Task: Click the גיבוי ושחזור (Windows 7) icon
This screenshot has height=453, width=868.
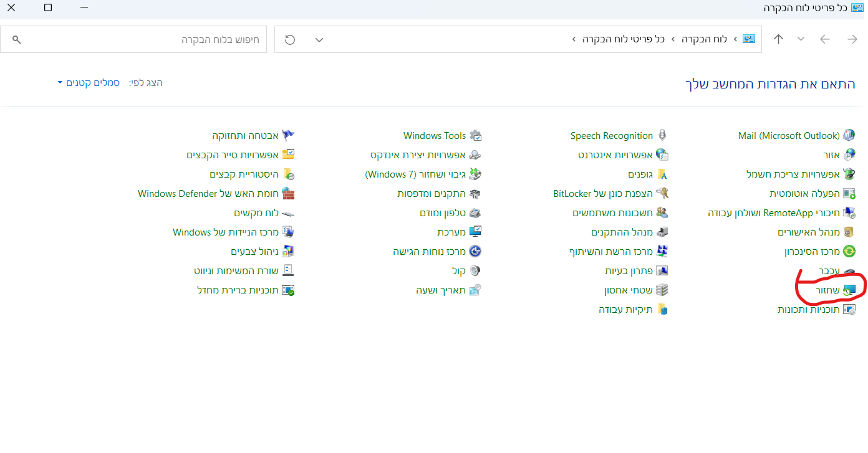Action: (476, 174)
